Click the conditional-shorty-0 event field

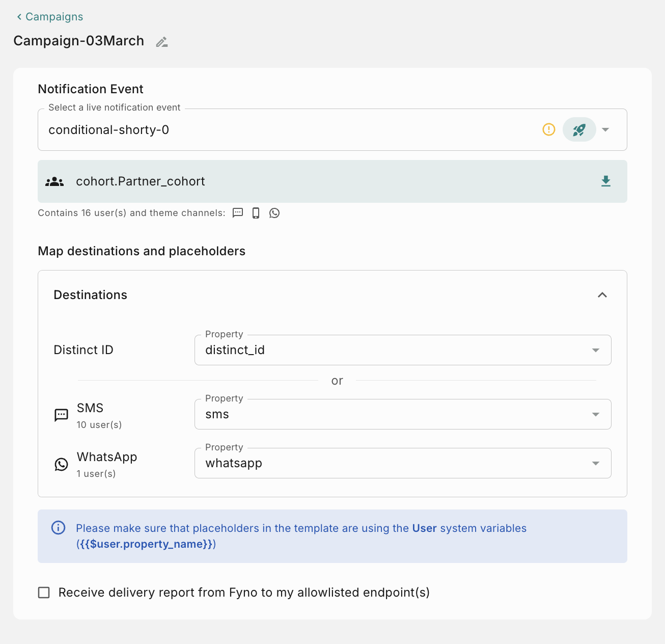tap(285, 130)
